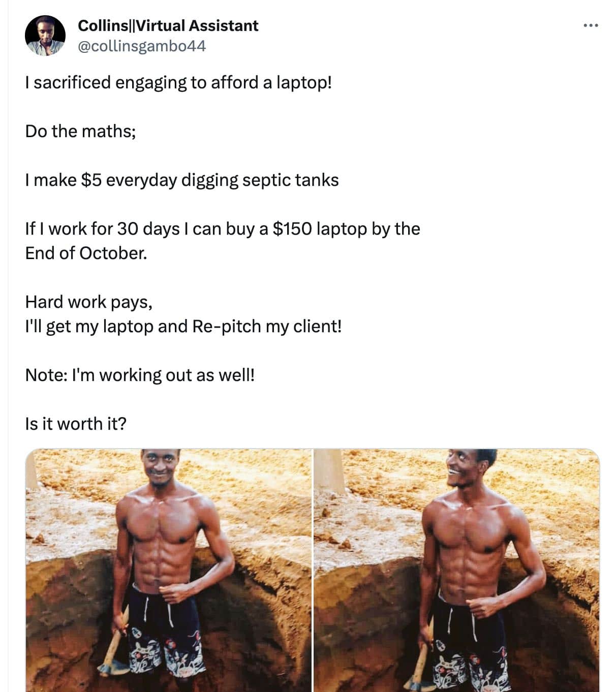Image resolution: width=616 pixels, height=692 pixels.
Task: Click the 'Is it worth it?' question
Action: point(76,424)
